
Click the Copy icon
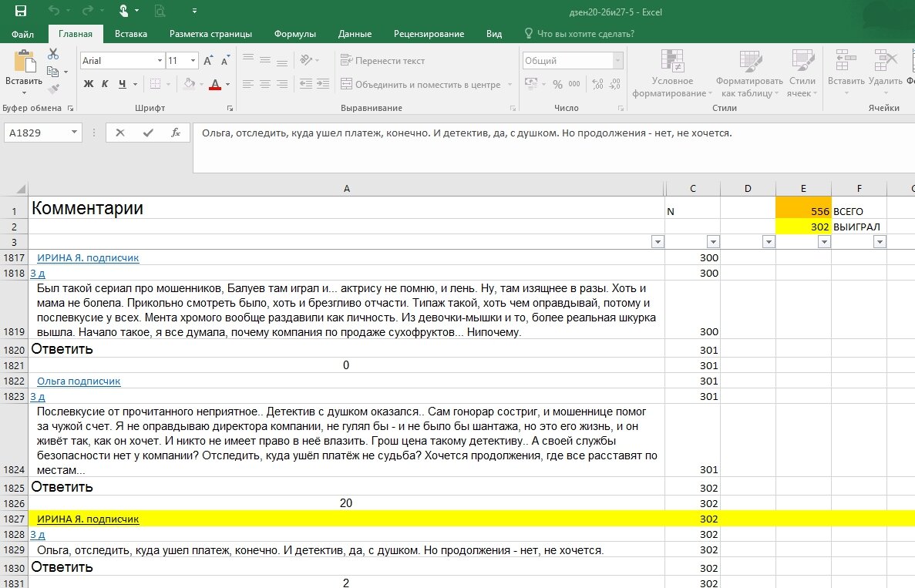tap(53, 71)
